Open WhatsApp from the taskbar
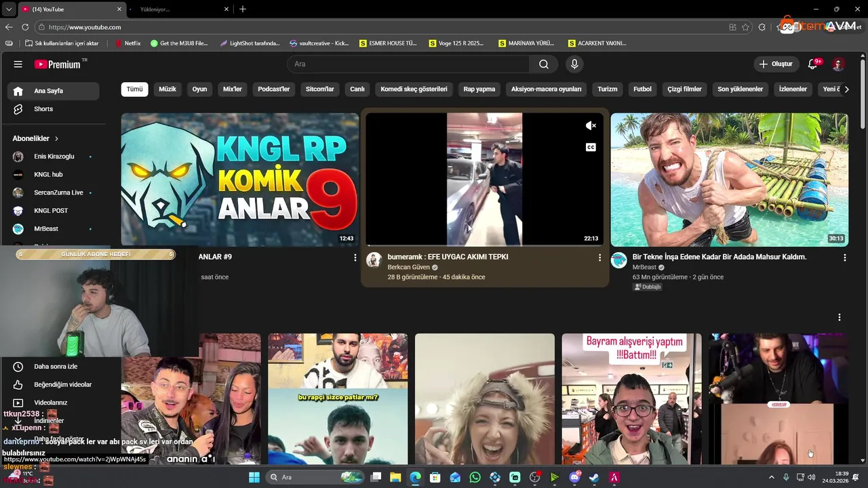Image resolution: width=868 pixels, height=488 pixels. pos(475,477)
